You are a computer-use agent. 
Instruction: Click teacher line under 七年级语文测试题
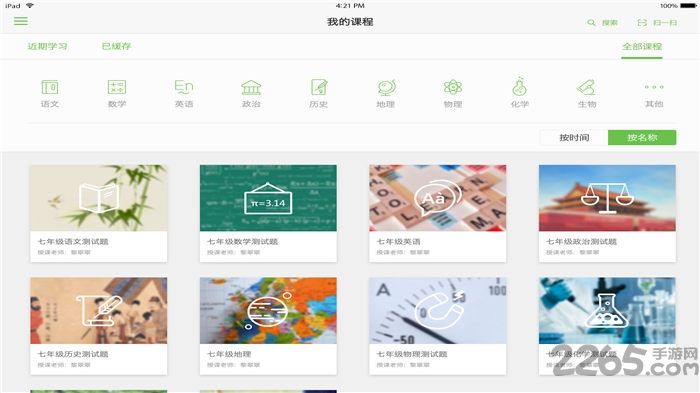[x=64, y=252]
